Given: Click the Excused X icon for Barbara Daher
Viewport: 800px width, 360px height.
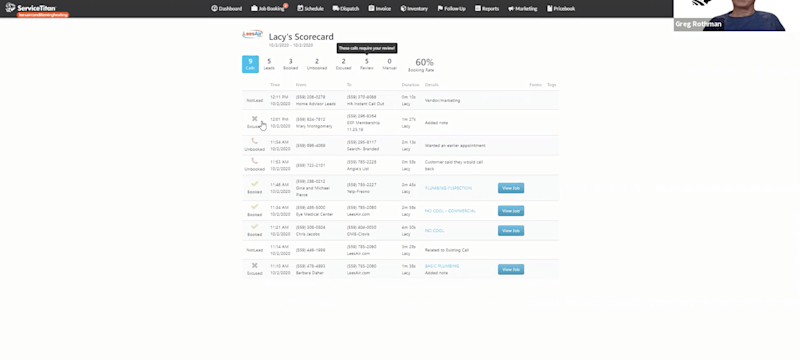Looking at the screenshot, I should tap(254, 266).
